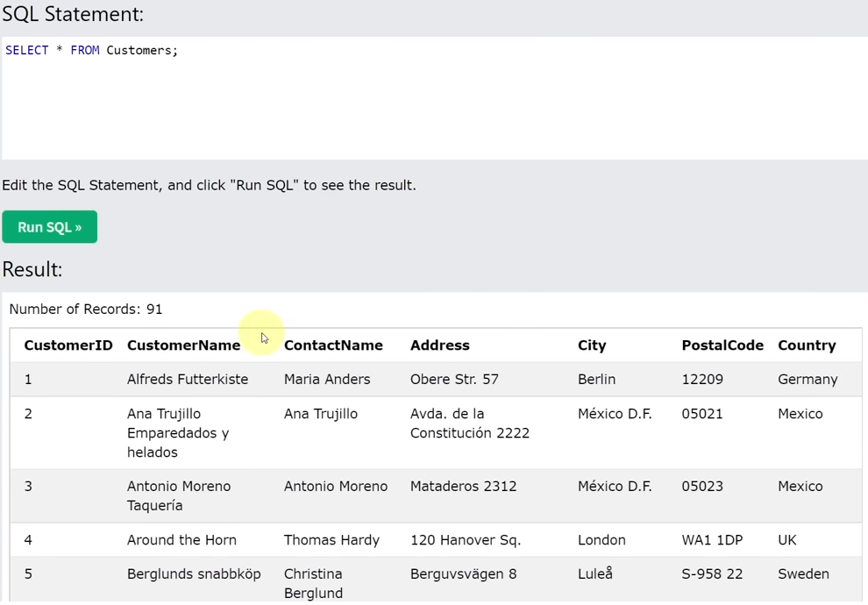Click Ana Trujillo in the ContactName column
This screenshot has width=868, height=605.
click(321, 414)
